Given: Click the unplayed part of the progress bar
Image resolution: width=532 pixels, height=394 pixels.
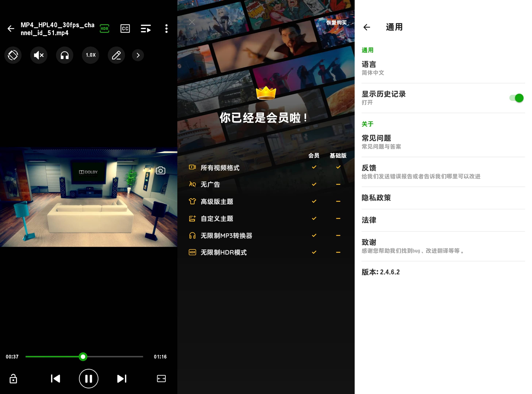Looking at the screenshot, I should pos(115,357).
